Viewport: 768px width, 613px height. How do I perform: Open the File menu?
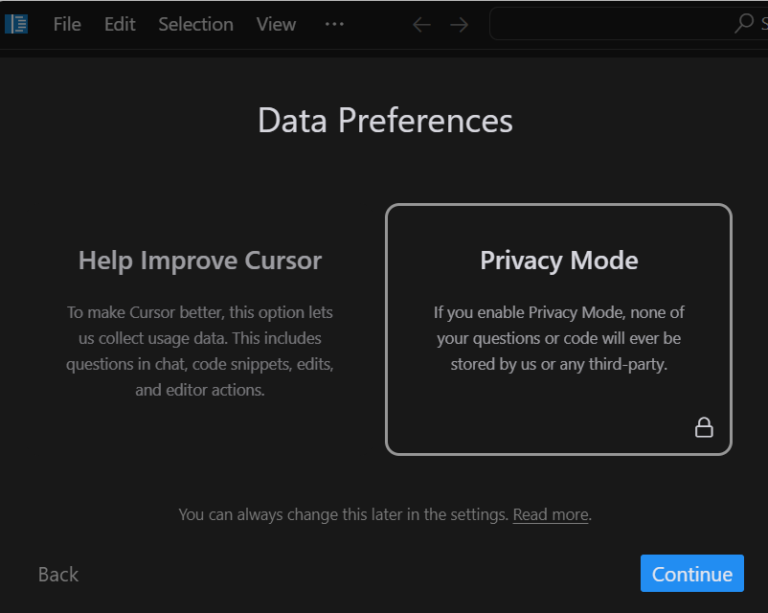coord(67,24)
